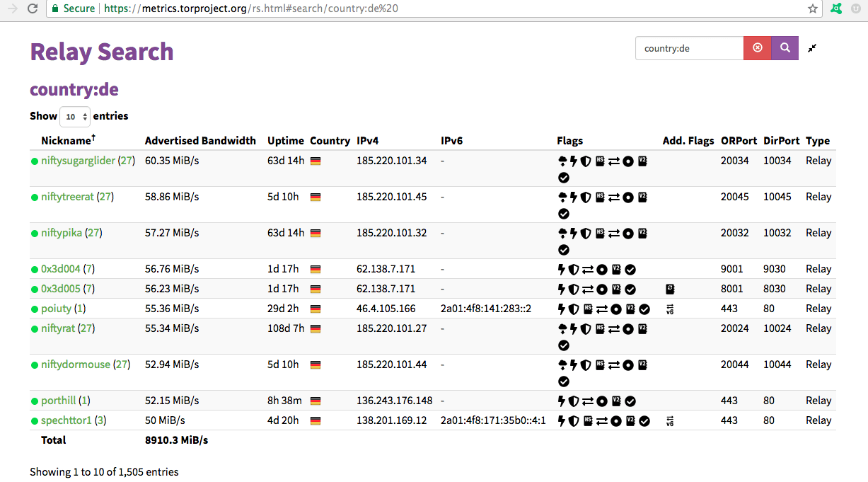Open niftysugarglider relay details
Image resolution: width=868 pixels, height=482 pixels.
78,161
